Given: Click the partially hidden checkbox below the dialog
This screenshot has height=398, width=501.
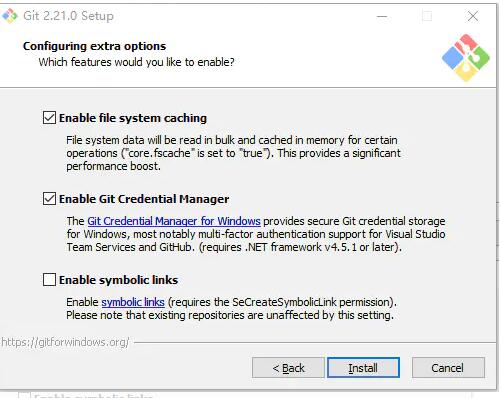Looking at the screenshot, I should click(x=24, y=395).
